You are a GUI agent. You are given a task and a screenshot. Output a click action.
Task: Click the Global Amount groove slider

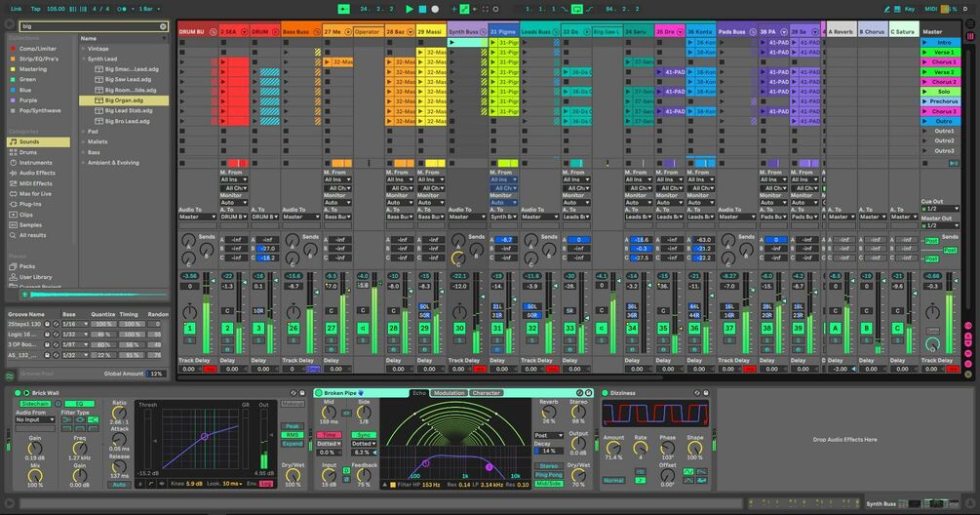(x=156, y=374)
